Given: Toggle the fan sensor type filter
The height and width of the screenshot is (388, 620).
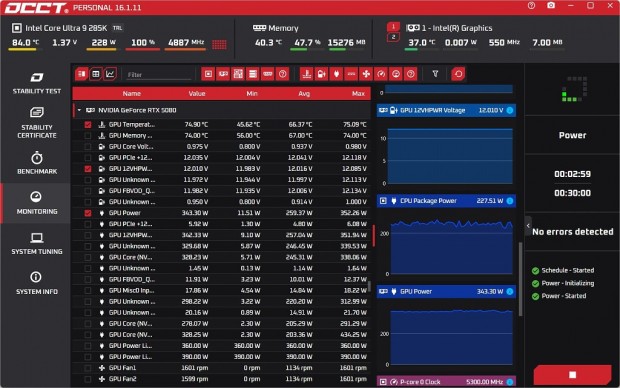Looking at the screenshot, I should click(366, 74).
